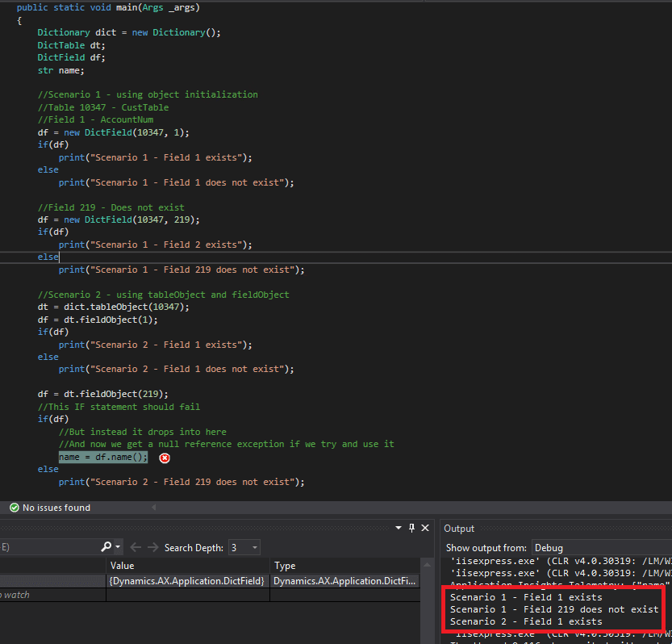Open the search options dropdown arrow beside magnifier
The width and height of the screenshot is (672, 644).
pyautogui.click(x=118, y=547)
